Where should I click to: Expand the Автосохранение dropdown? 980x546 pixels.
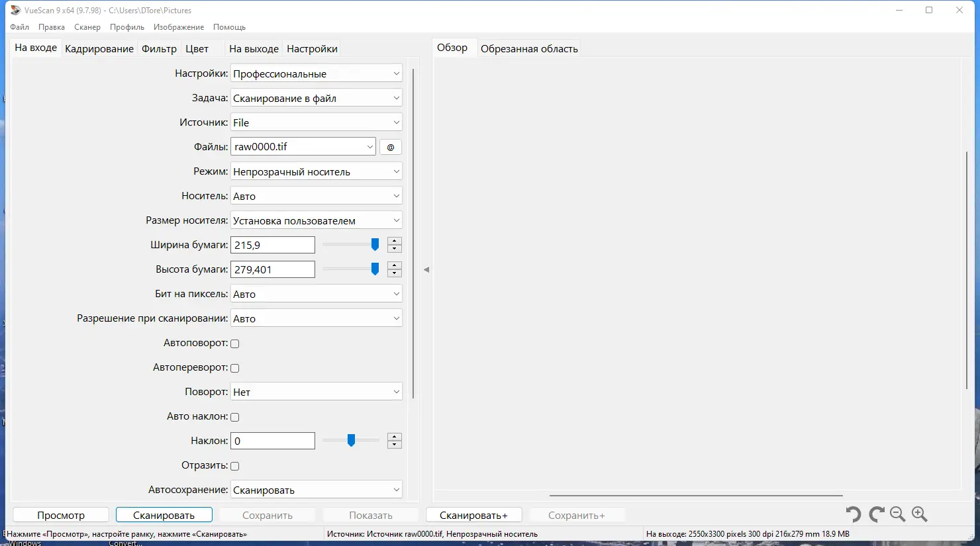coord(317,490)
